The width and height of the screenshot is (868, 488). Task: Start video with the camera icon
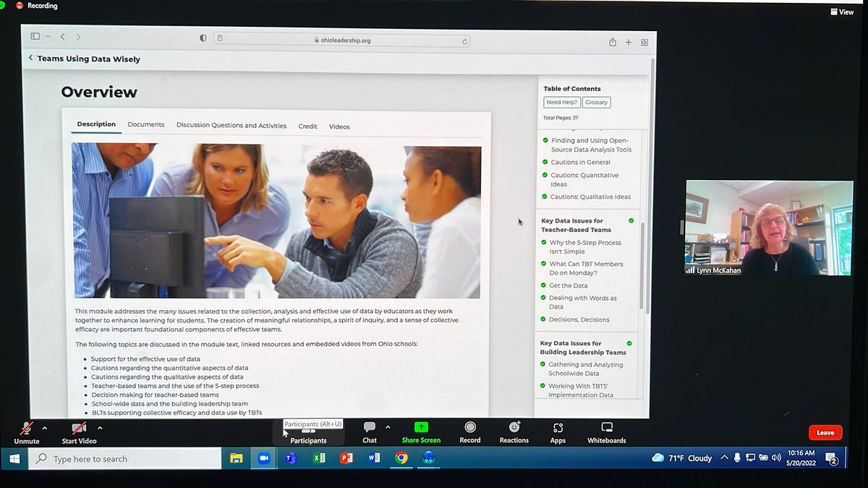point(78,428)
